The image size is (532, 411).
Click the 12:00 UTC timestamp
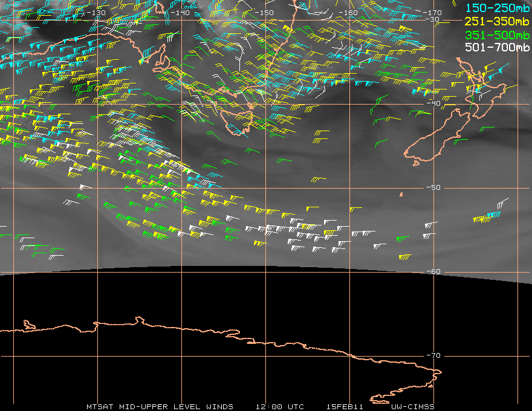279,407
